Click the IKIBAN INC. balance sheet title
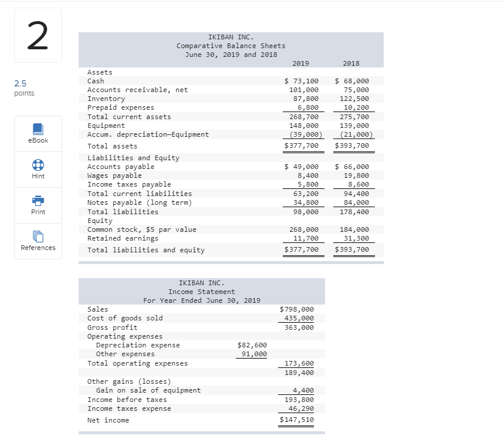This screenshot has height=446, width=504. (x=231, y=37)
